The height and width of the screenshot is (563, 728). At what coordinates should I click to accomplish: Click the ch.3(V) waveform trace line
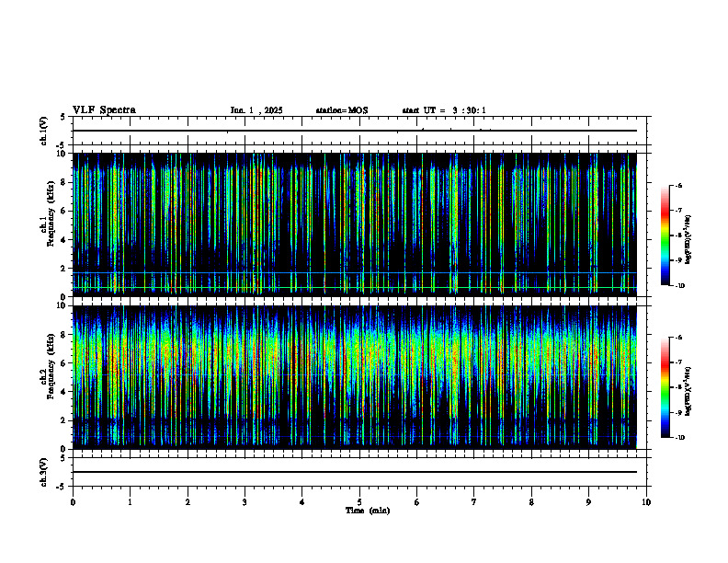click(355, 472)
